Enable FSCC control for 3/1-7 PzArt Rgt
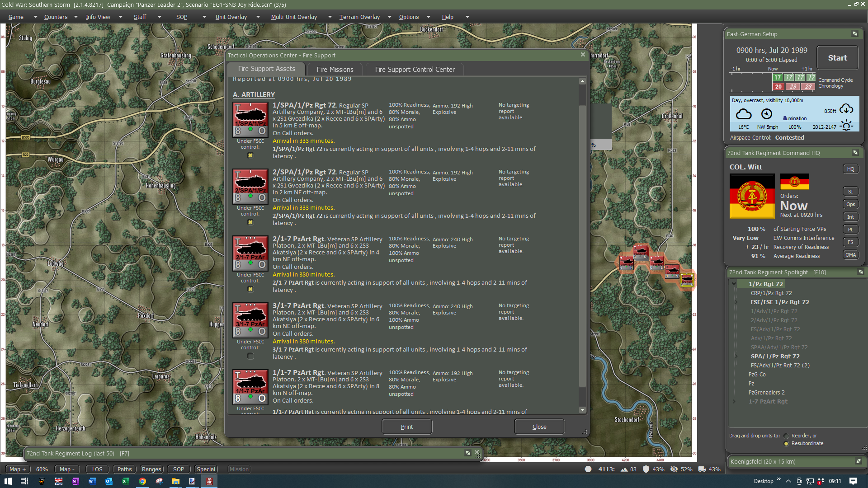Viewport: 868px width, 488px height. tap(250, 356)
